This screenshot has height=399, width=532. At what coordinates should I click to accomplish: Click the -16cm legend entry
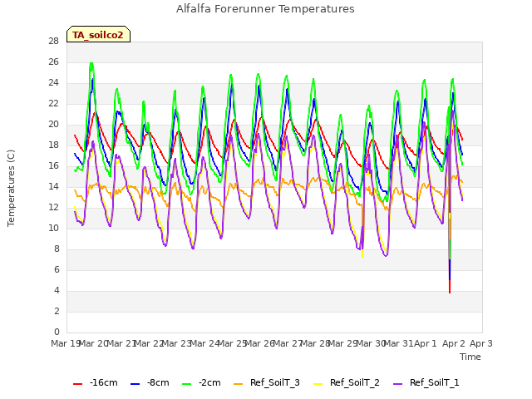(x=96, y=382)
